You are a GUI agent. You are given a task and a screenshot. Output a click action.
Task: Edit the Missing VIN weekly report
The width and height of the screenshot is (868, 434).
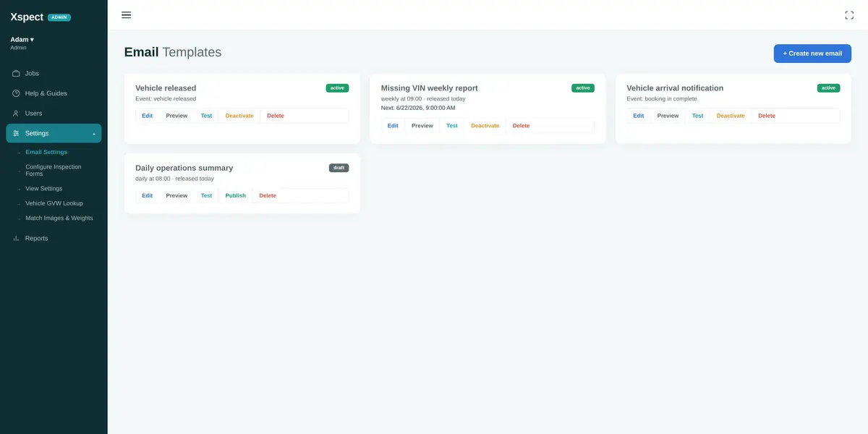pos(393,126)
